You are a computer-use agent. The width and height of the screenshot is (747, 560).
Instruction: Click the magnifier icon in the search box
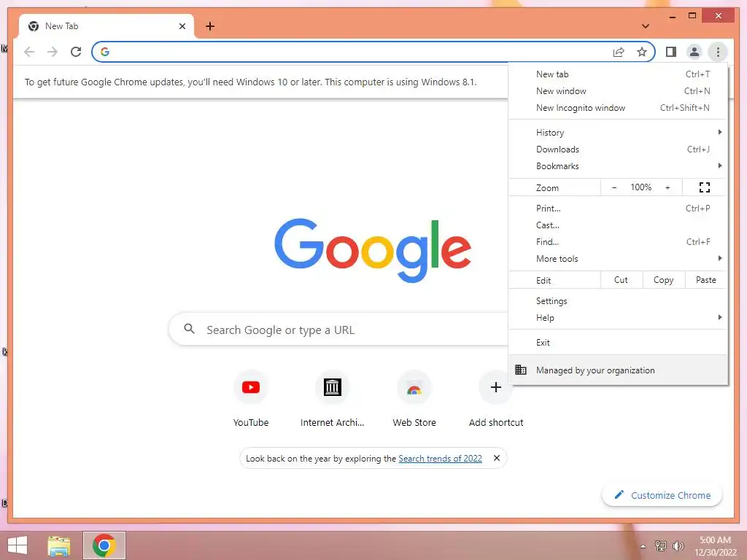(189, 329)
